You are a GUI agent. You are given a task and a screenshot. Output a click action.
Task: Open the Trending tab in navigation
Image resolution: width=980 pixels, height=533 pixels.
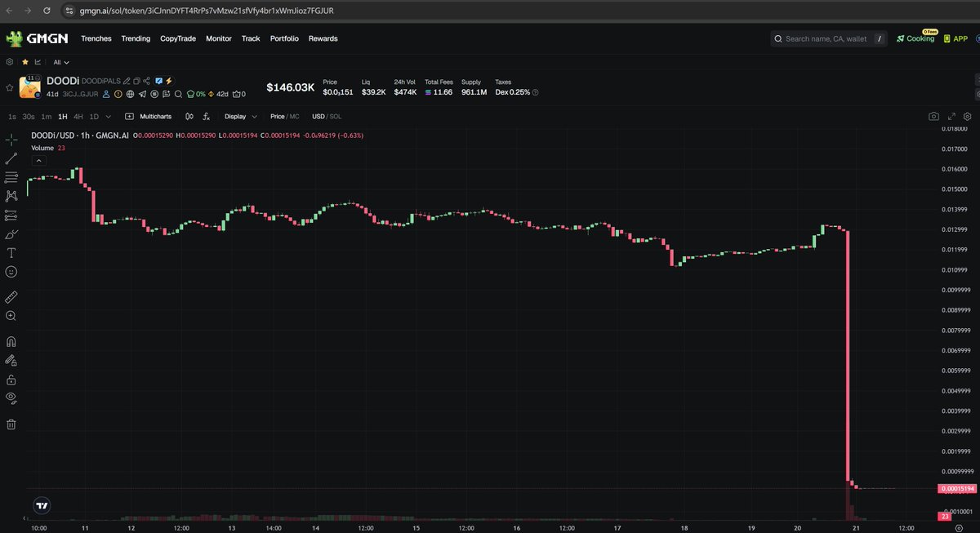pyautogui.click(x=136, y=38)
